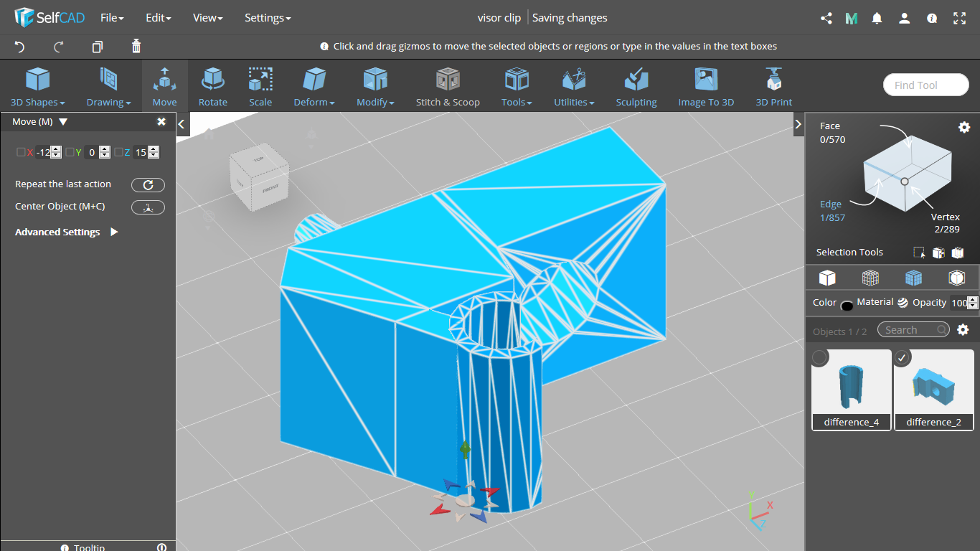The image size is (980, 551).
Task: Click the Find Tool search box
Action: 925,85
